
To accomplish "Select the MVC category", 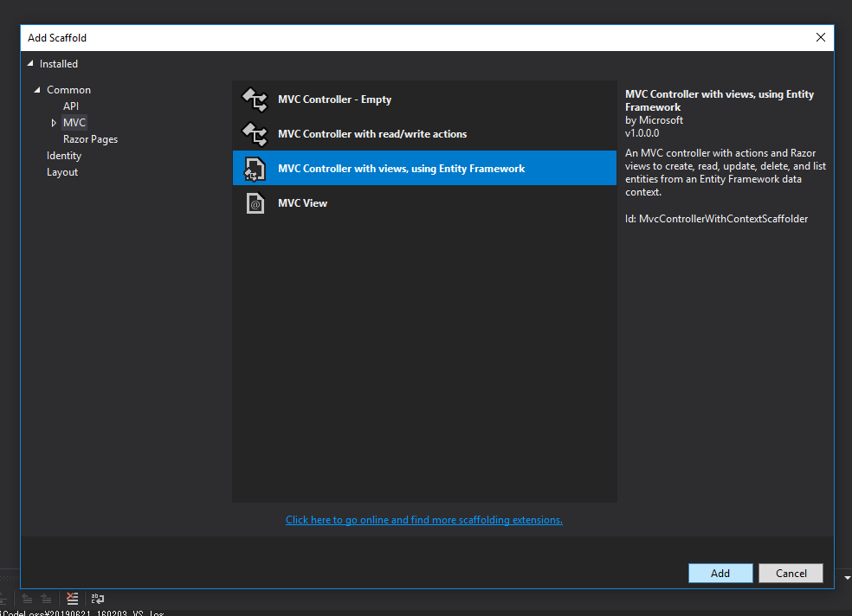I will [x=74, y=123].
